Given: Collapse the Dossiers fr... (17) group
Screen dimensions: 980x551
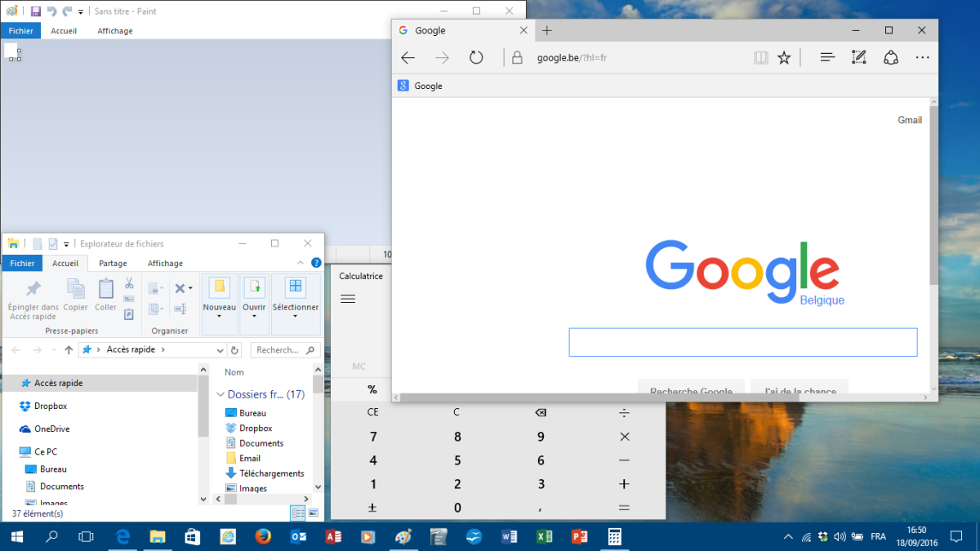Looking at the screenshot, I should coord(220,394).
